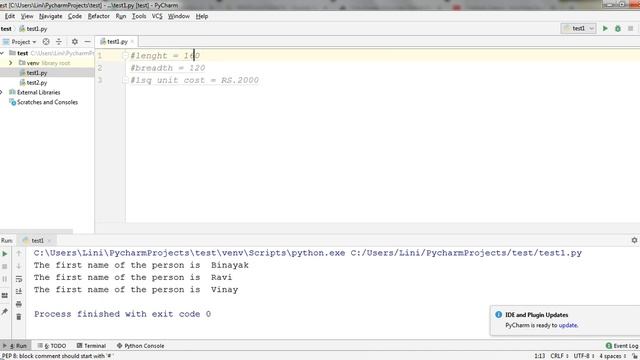640x360 pixels.
Task: Click the update link in notification
Action: [x=568, y=325]
